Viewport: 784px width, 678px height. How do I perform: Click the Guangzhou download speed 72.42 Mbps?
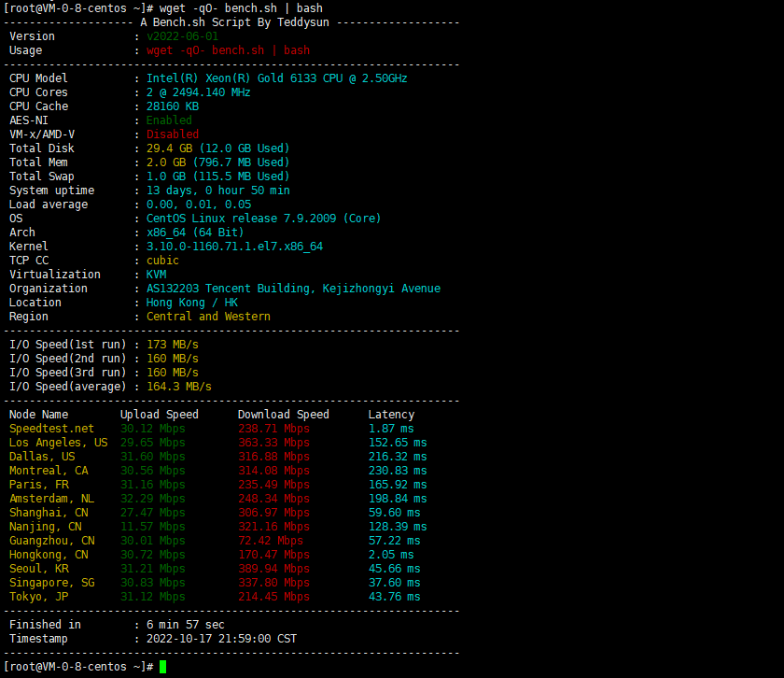point(270,541)
